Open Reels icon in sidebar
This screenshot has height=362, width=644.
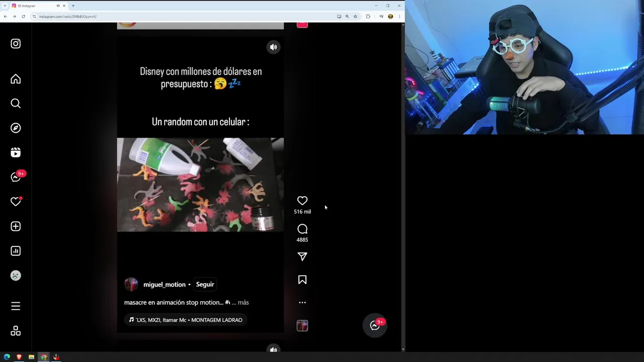pos(16,152)
